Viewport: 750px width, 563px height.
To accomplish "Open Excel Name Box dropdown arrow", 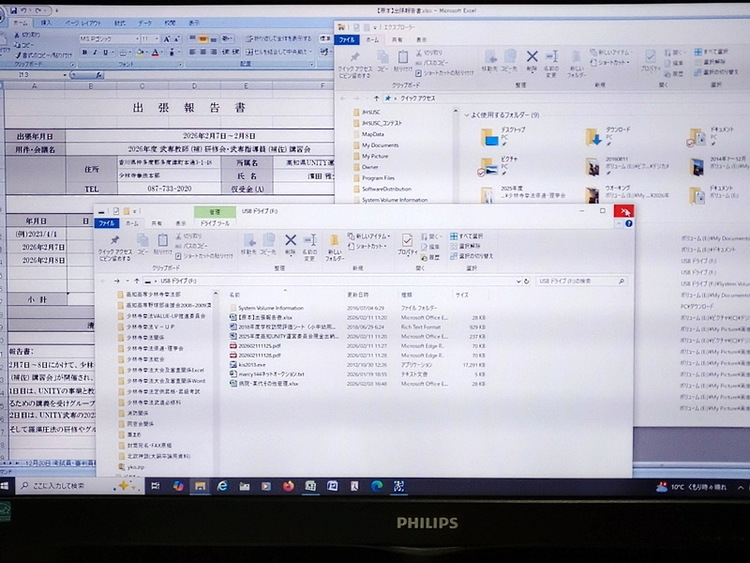I will pos(65,75).
